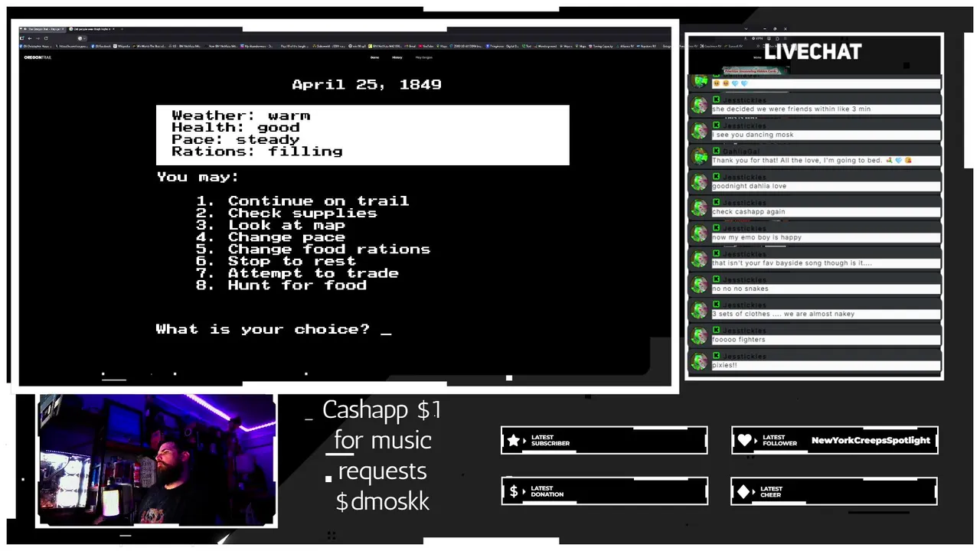Select option 5 Change food rations
This screenshot has height=551, width=980.
tap(313, 249)
